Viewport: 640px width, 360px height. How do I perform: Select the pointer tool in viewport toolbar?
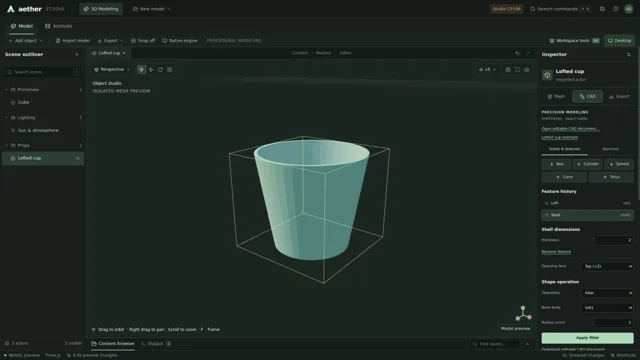[141, 69]
